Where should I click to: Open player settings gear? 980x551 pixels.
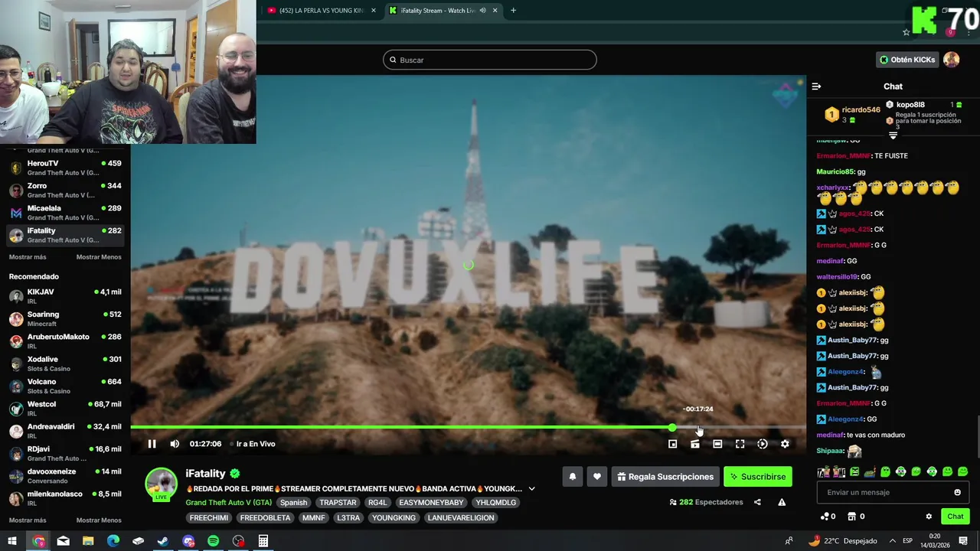click(x=785, y=444)
